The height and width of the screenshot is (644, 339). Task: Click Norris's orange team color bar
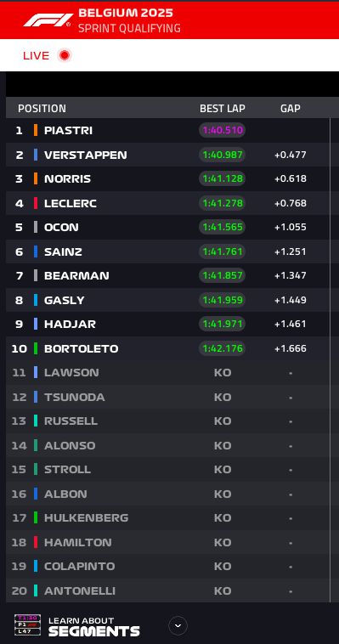(36, 178)
